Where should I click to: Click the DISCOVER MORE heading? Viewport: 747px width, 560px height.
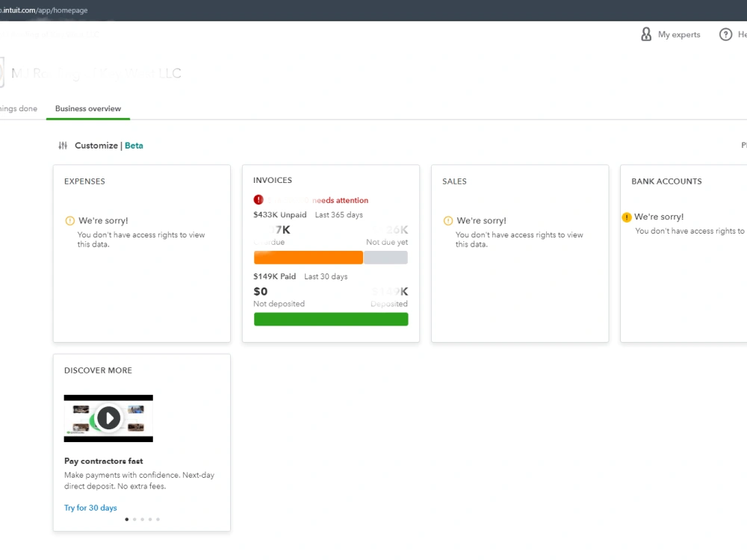98,370
